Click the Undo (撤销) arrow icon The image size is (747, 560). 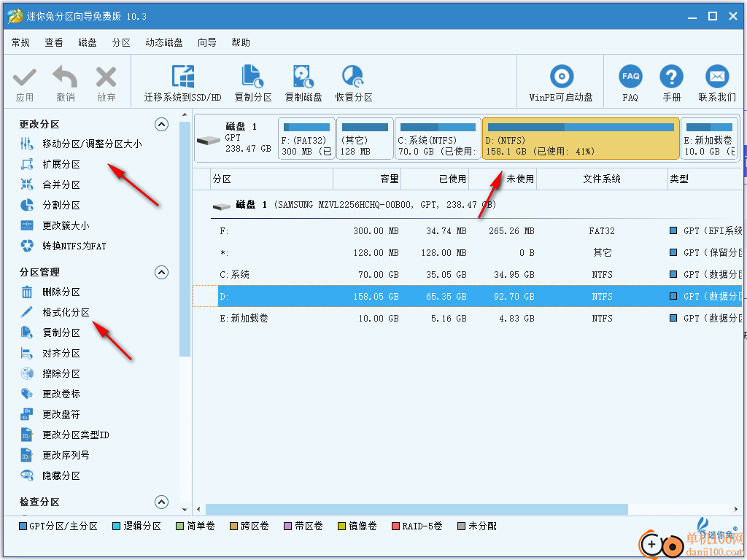[x=65, y=77]
